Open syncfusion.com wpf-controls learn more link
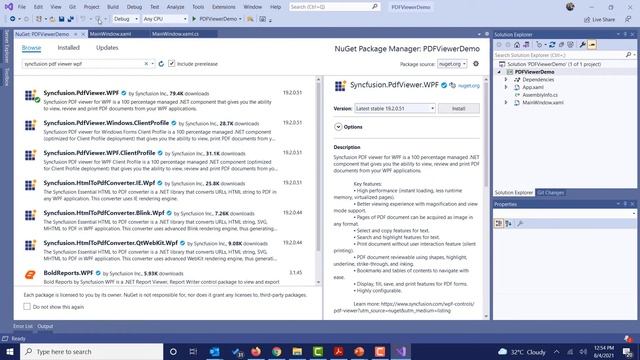This screenshot has height=360, width=640. [404, 307]
